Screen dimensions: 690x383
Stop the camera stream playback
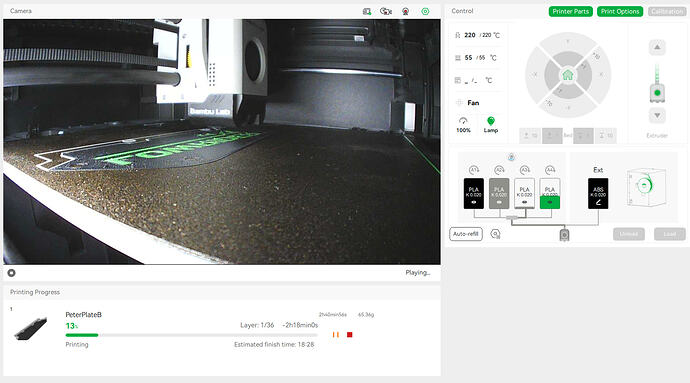11,273
